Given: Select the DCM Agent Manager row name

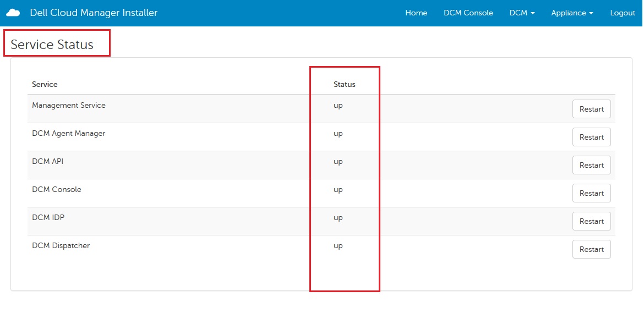Looking at the screenshot, I should pos(69,133).
